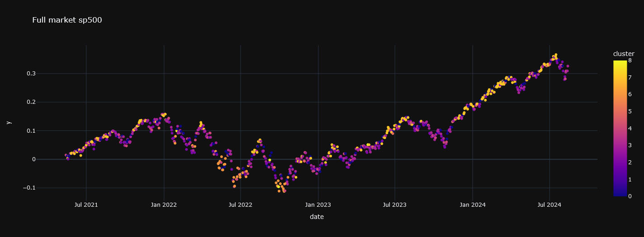
Task: Click the dark blue bottom of the colorbar
Action: click(x=620, y=194)
